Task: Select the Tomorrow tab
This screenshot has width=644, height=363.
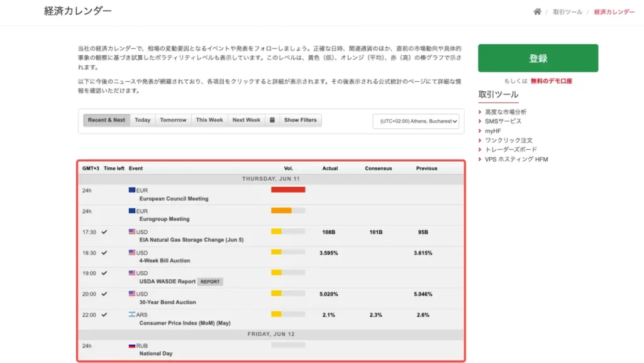Action: (x=173, y=120)
